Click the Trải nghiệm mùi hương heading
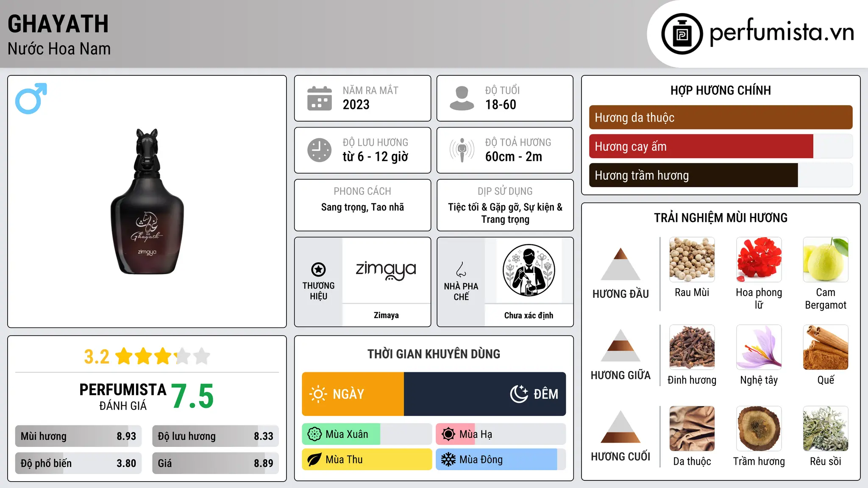Screen dimensions: 868x488 (x=721, y=218)
